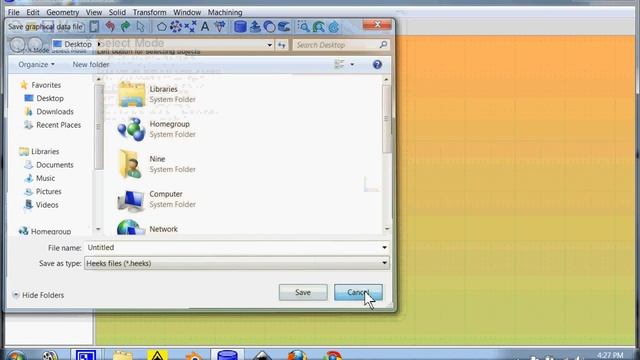Click the blue cylinder solid icon in toolbar
The width and height of the screenshot is (640, 360).
click(240, 27)
